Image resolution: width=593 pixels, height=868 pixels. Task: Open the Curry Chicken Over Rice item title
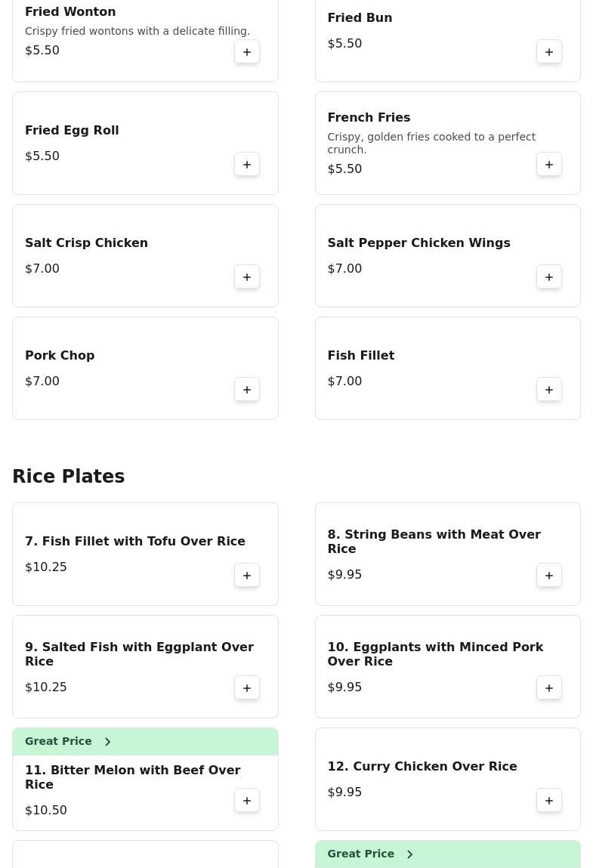click(422, 766)
